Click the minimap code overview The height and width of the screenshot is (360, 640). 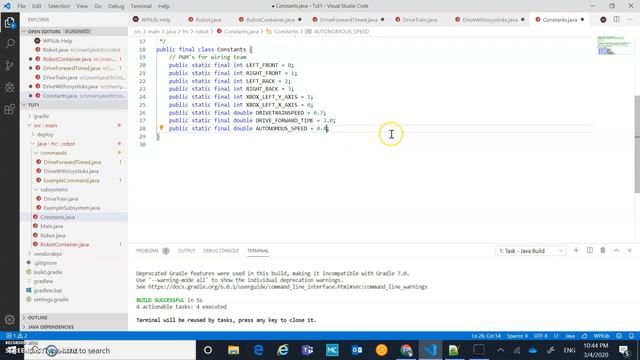point(613,45)
